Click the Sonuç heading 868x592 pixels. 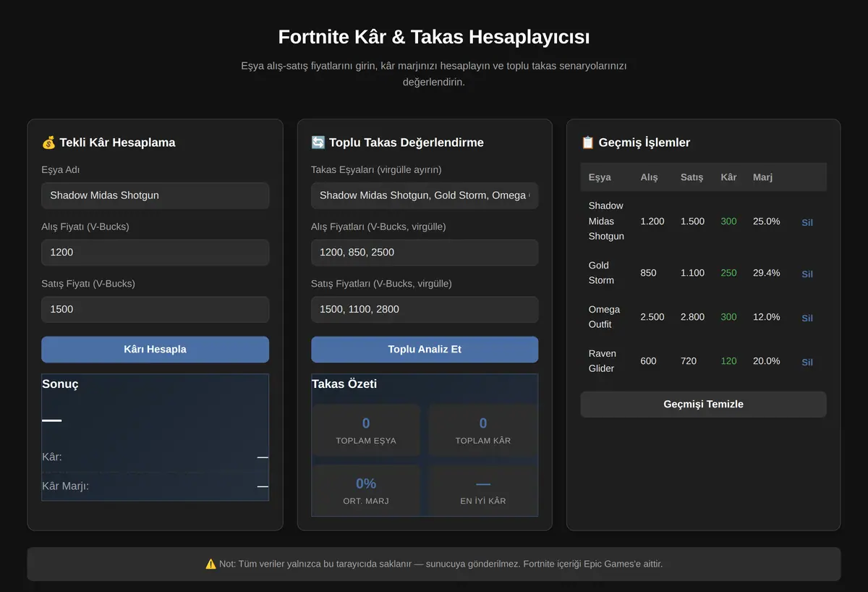click(60, 384)
